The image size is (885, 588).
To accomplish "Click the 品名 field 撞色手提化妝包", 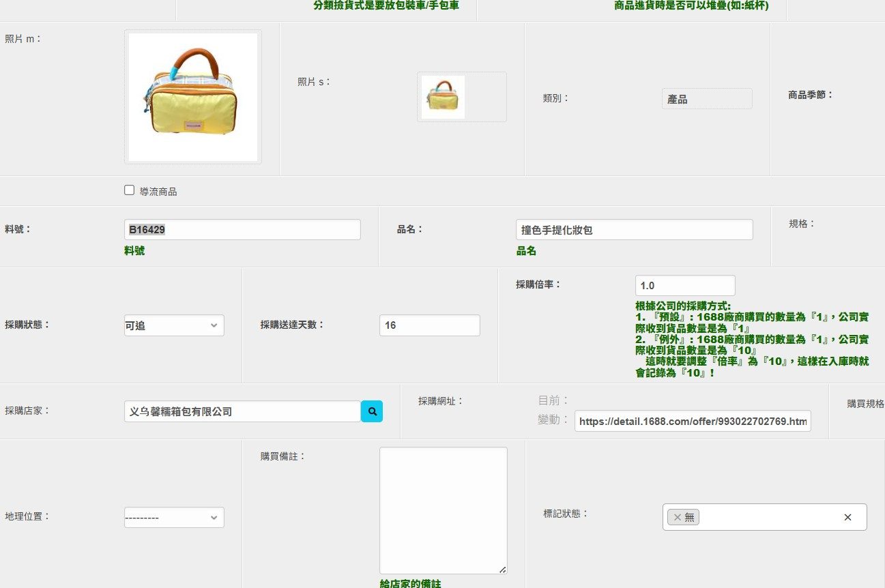I will pyautogui.click(x=635, y=229).
